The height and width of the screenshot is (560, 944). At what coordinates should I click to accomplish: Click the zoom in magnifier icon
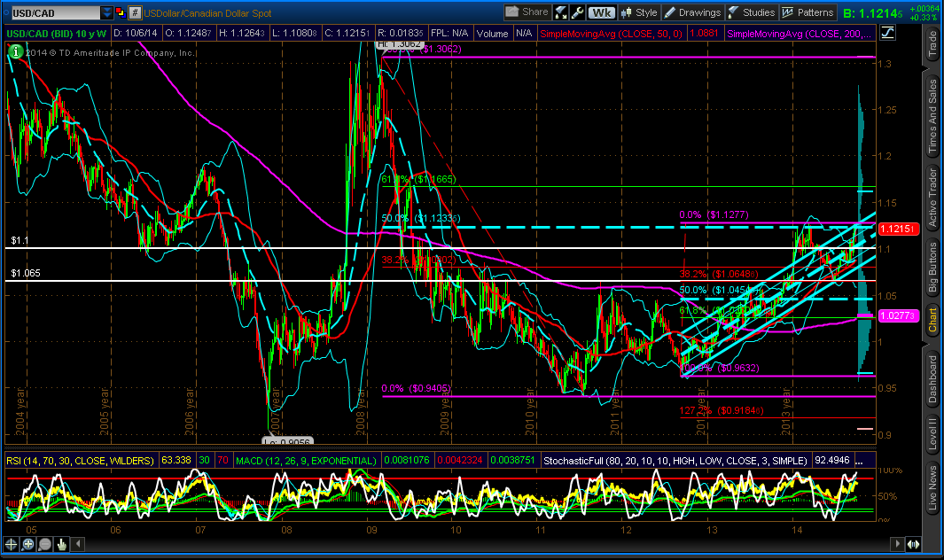coord(27,544)
